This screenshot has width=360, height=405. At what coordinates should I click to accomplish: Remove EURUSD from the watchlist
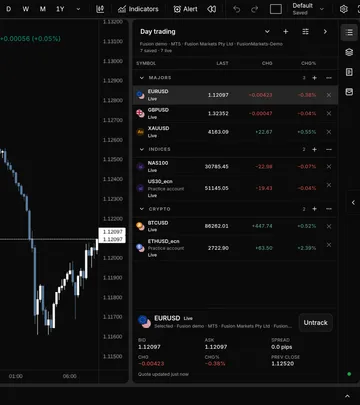click(329, 95)
